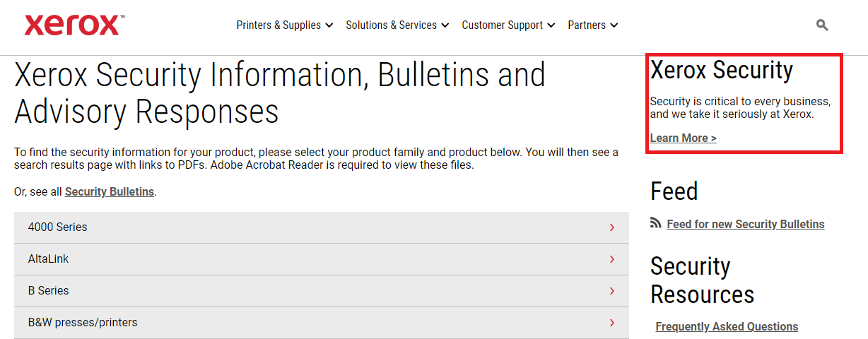Open the Printers & Supplies dropdown chevron

click(x=329, y=25)
